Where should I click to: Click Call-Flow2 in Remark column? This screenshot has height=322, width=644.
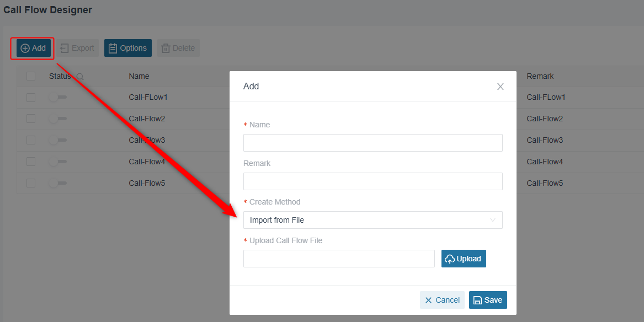point(545,119)
